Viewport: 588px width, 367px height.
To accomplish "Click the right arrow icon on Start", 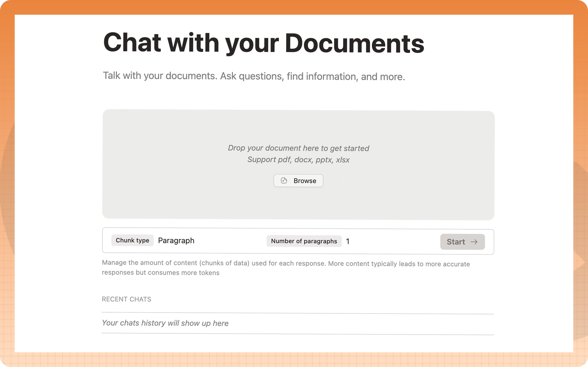I will [474, 242].
